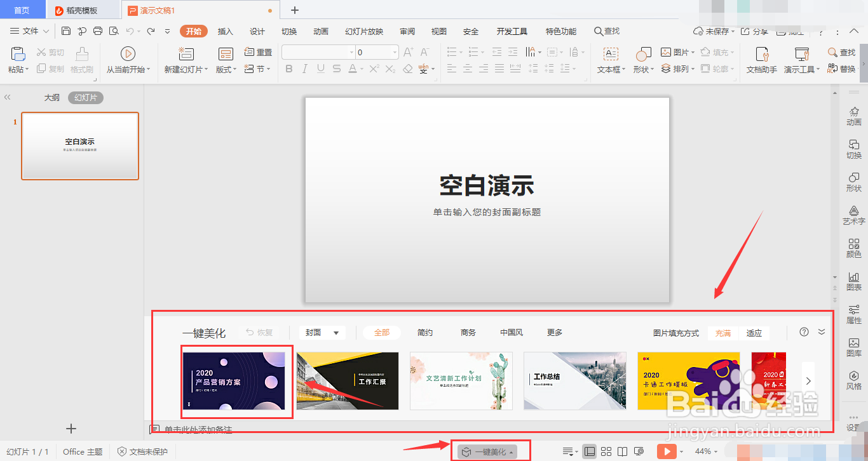This screenshot has width=868, height=461.
Task: Open the Animation panel in right sidebar
Action: coord(854,117)
